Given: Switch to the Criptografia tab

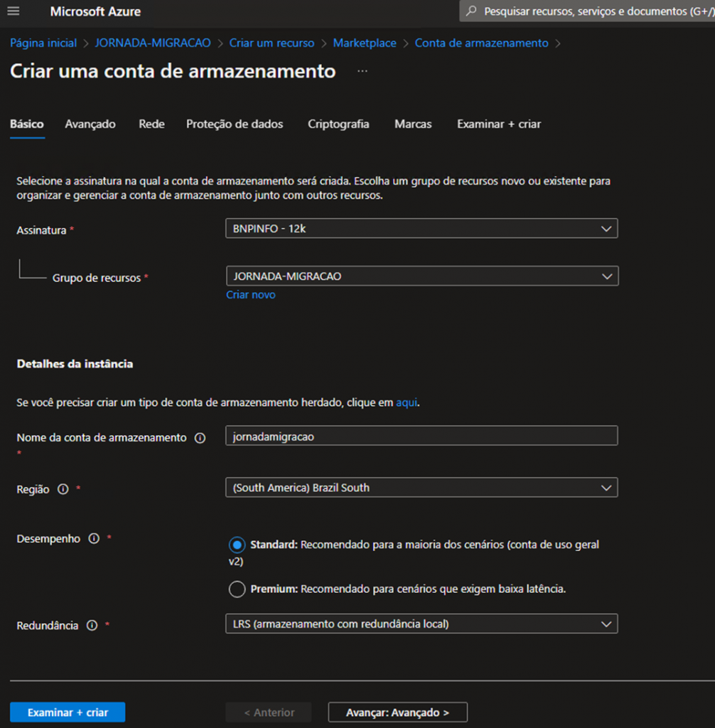Looking at the screenshot, I should (338, 124).
